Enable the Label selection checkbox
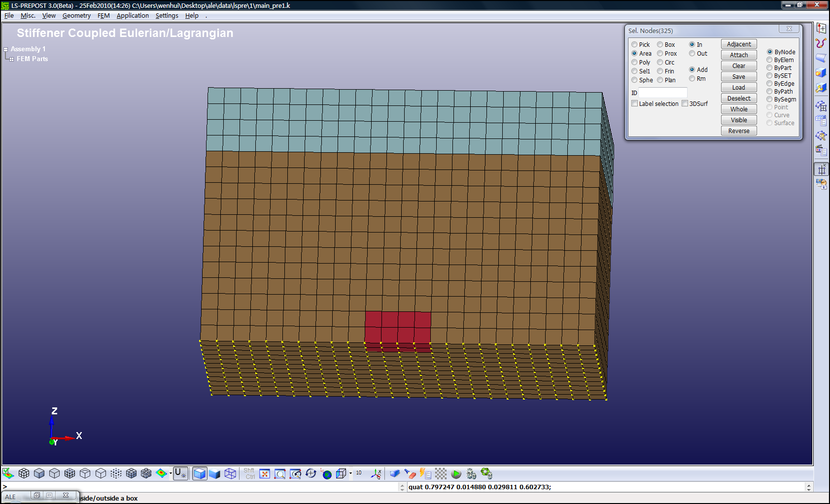The height and width of the screenshot is (504, 830). pos(635,103)
